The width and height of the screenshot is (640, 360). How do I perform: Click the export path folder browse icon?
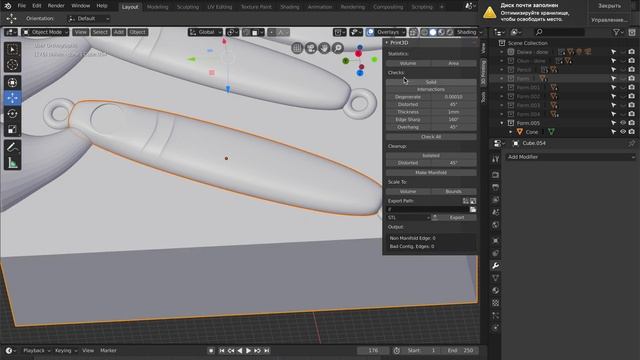tap(473, 209)
